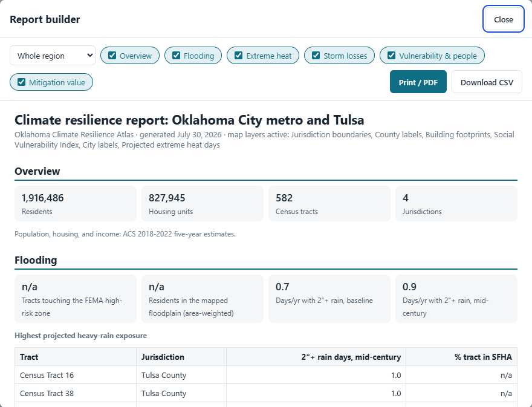Toggle the Extreme heat checkbox
The image size is (532, 407).
(239, 56)
